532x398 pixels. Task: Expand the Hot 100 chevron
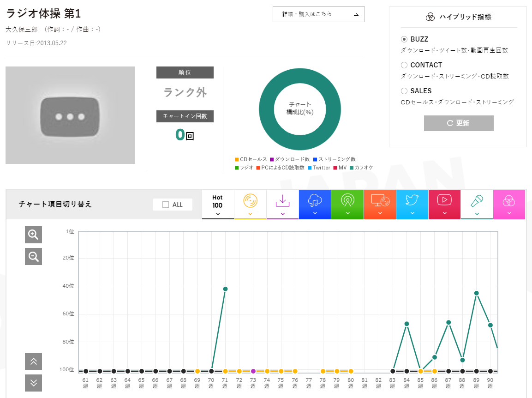[x=218, y=214]
